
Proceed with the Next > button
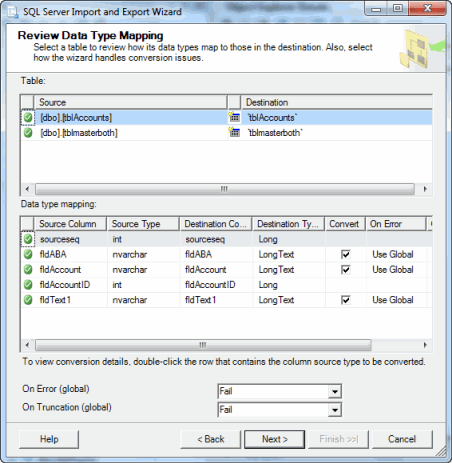pyautogui.click(x=274, y=439)
